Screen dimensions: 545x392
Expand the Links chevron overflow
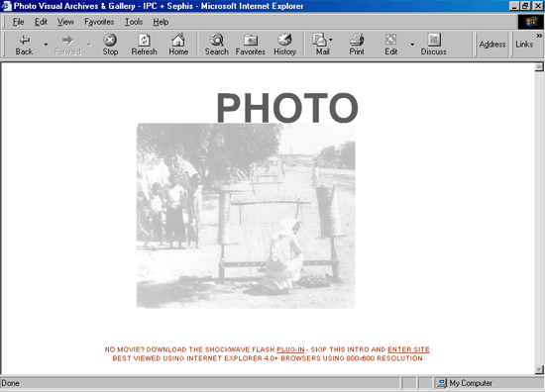539,36
